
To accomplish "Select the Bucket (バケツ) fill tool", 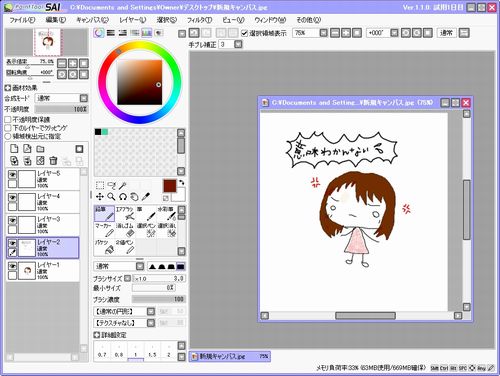I will pos(104,247).
